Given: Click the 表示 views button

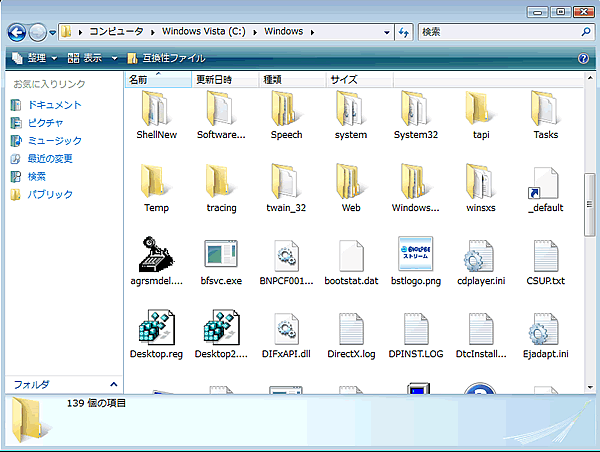Looking at the screenshot, I should (x=85, y=58).
